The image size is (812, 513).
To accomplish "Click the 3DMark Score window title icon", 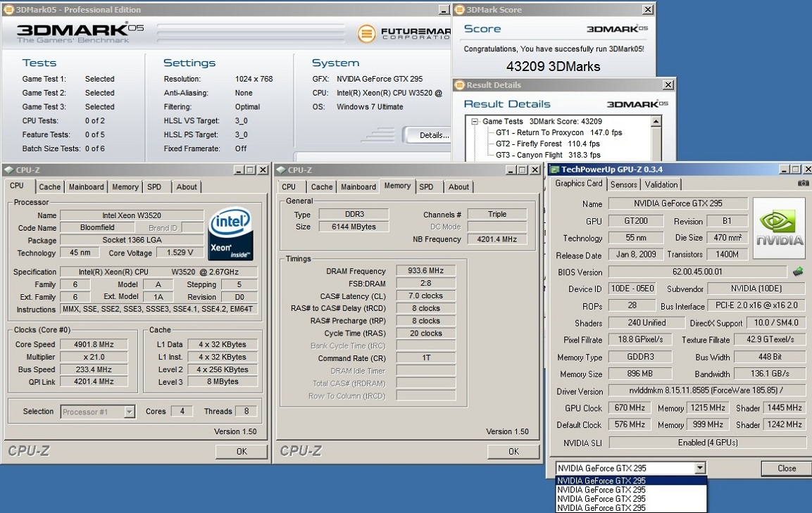I will click(x=459, y=9).
